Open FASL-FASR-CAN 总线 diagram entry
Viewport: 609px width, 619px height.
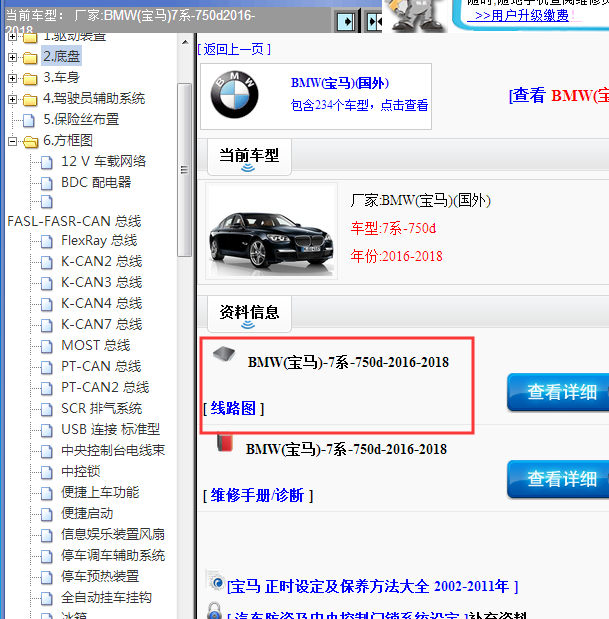(x=74, y=221)
